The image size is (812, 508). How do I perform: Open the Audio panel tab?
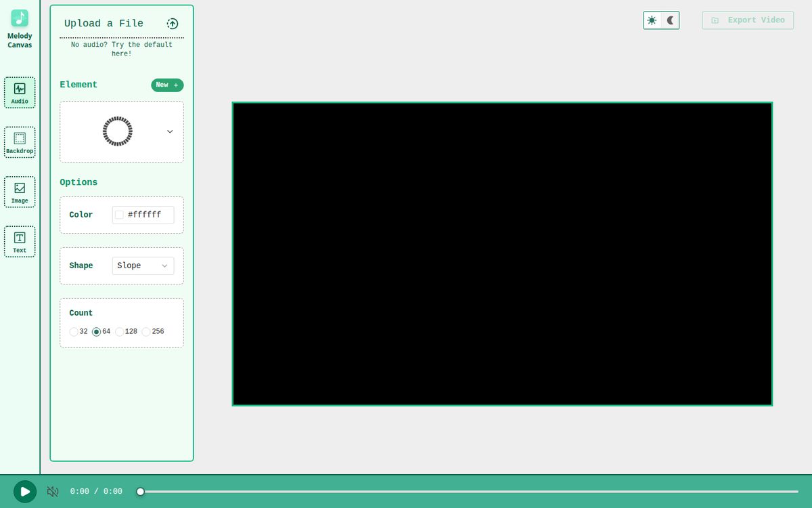tap(20, 92)
